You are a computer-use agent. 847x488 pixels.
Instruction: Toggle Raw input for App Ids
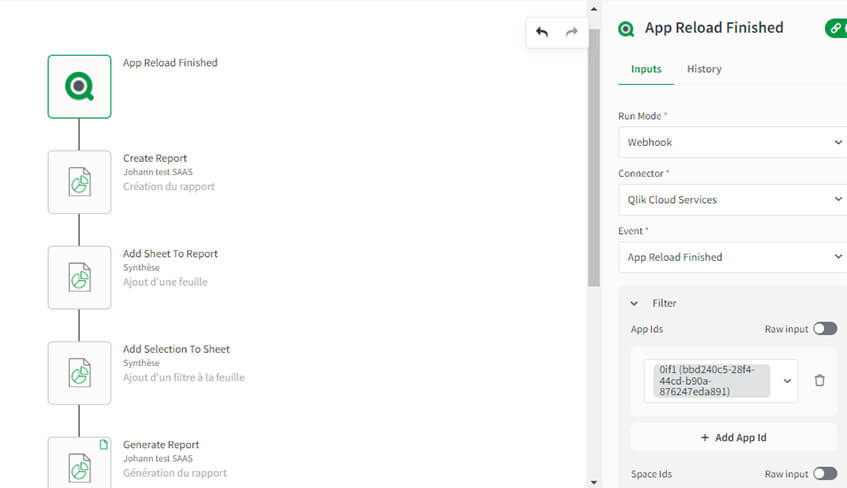825,329
